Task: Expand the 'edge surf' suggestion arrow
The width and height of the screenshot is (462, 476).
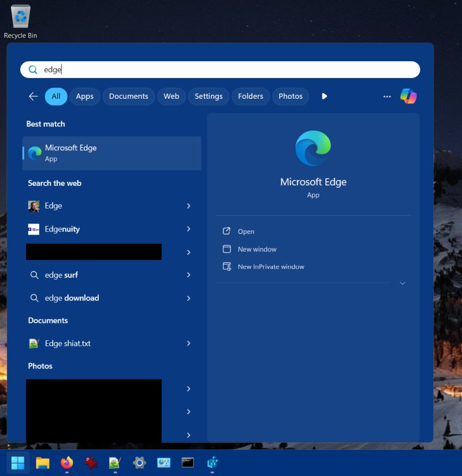Action: point(188,275)
